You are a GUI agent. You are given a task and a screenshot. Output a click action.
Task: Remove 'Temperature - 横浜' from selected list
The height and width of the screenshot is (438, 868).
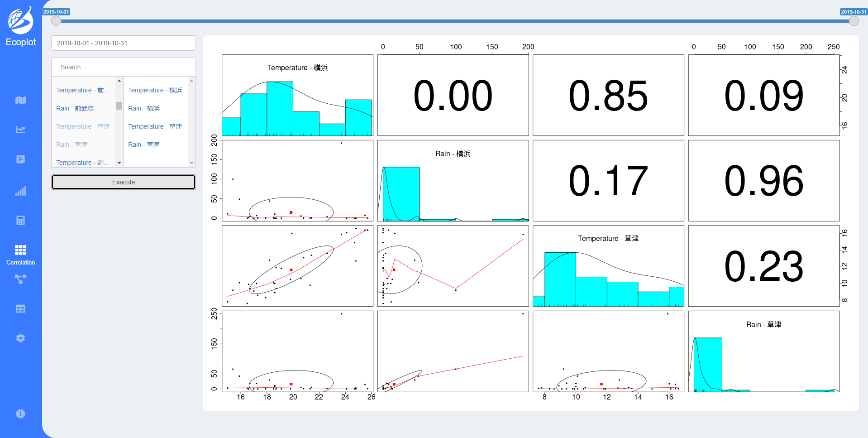[155, 90]
